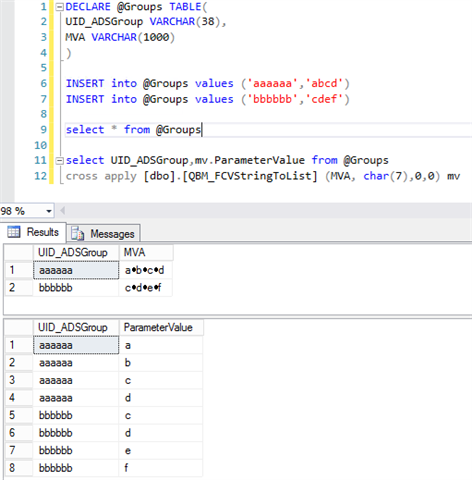Click 'aaaaaa' in row 1 of second grid

point(76,345)
